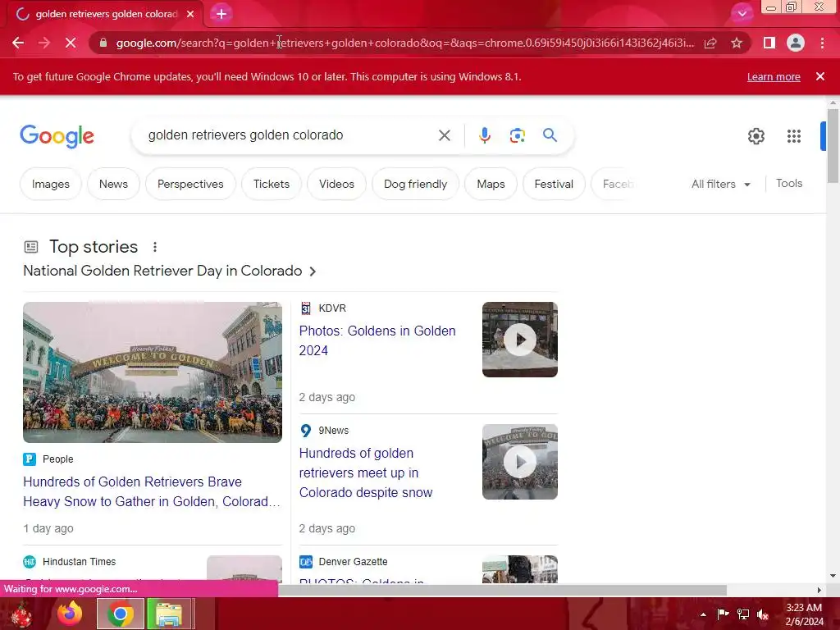
Task: Open Google quick settings gear
Action: click(756, 136)
